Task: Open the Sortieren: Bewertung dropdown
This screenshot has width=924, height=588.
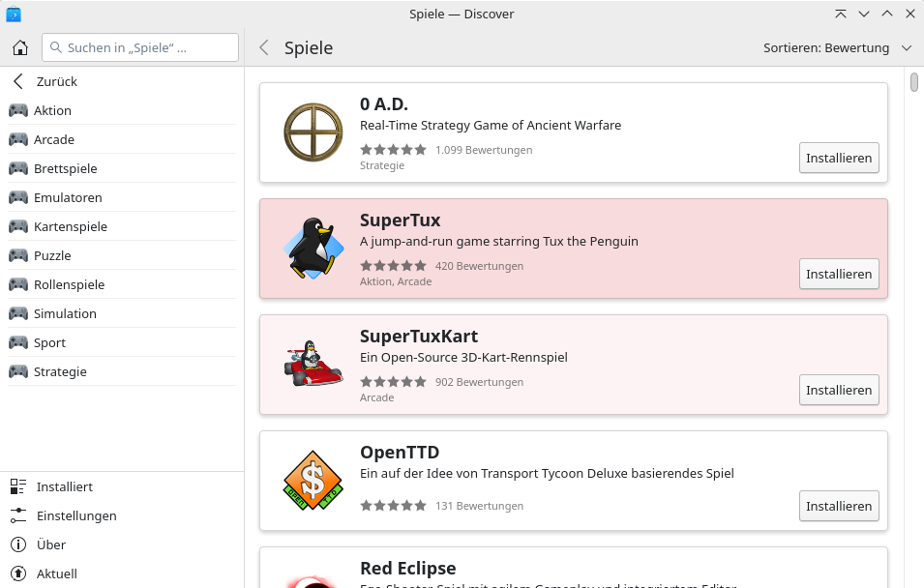Action: click(837, 47)
